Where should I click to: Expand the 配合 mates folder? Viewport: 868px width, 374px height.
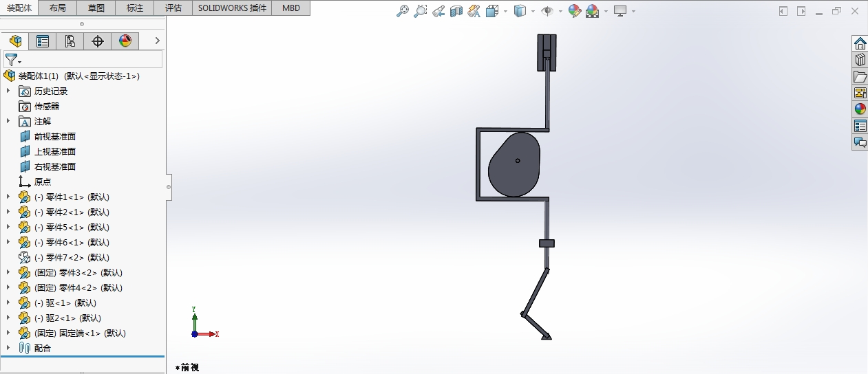click(8, 348)
